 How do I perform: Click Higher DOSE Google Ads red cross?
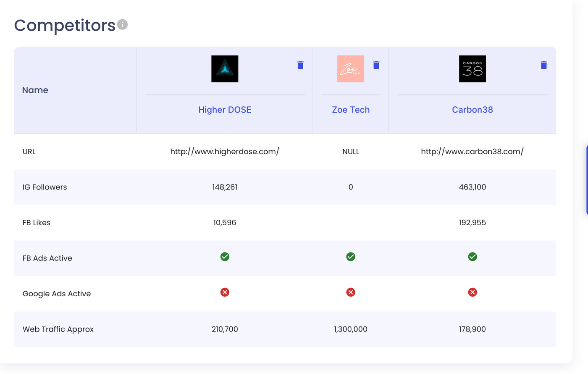pos(225,292)
